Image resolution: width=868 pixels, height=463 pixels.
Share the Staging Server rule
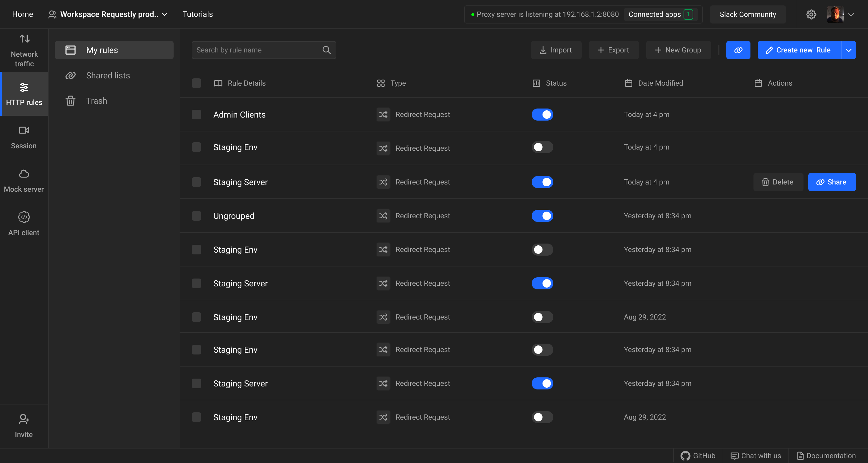pyautogui.click(x=832, y=182)
